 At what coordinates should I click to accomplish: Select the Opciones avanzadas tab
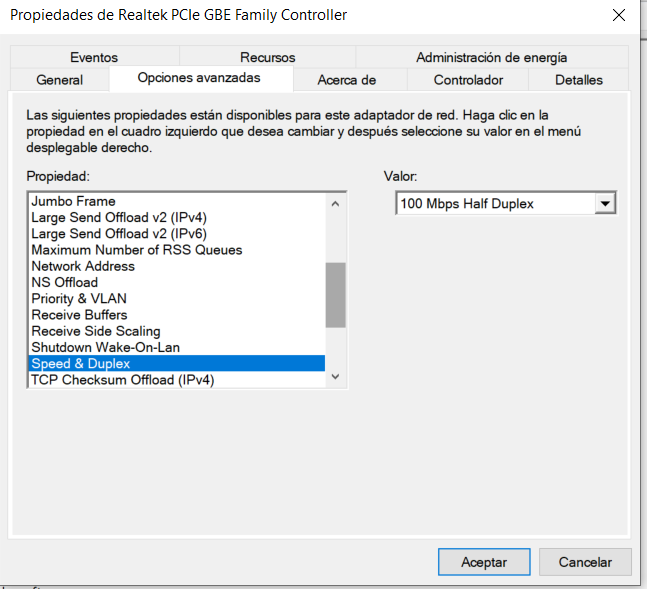(199, 78)
